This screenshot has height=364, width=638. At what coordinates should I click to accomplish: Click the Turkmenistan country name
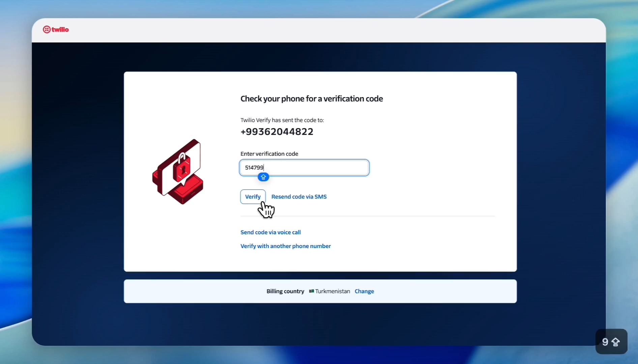pyautogui.click(x=332, y=291)
